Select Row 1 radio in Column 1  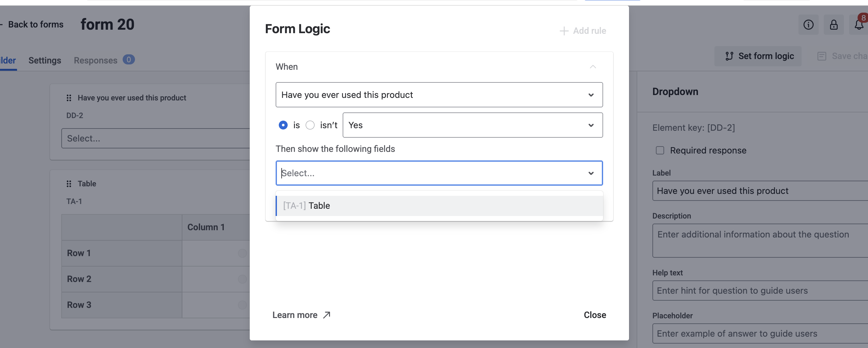click(242, 253)
